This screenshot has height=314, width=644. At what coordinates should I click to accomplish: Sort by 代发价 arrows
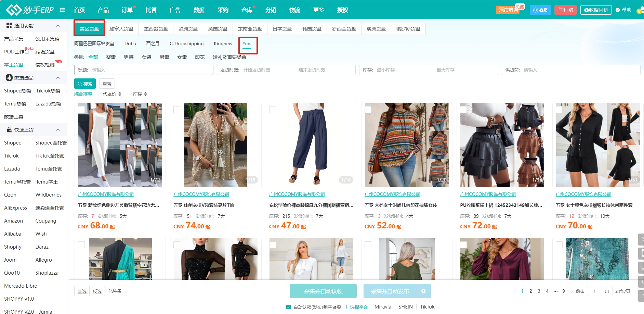pyautogui.click(x=120, y=94)
